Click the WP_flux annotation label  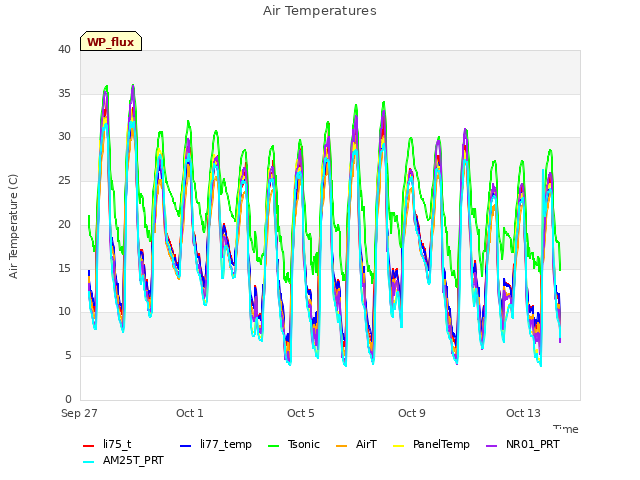tap(111, 42)
